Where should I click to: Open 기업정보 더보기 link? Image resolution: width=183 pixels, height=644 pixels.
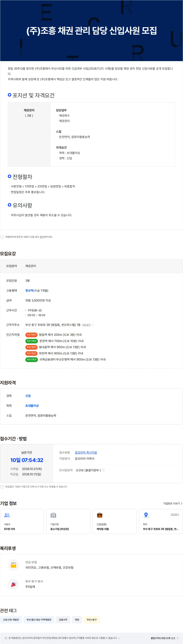click(x=173, y=504)
